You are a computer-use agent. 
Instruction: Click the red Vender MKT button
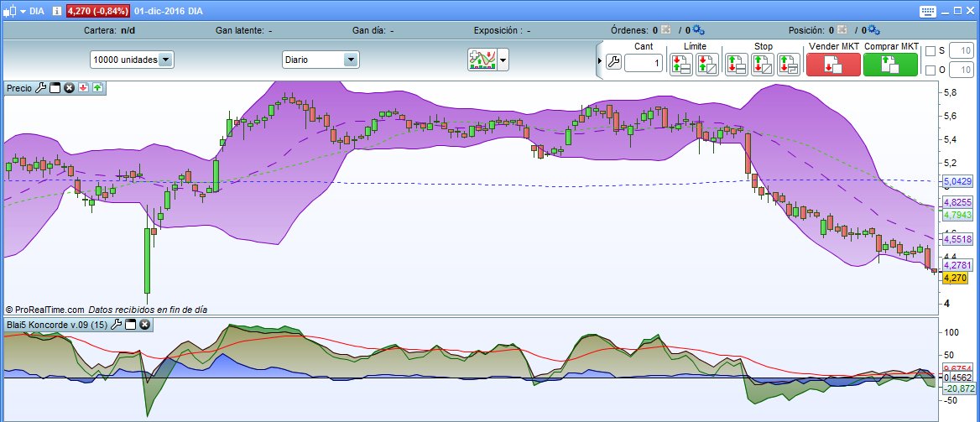coord(833,65)
